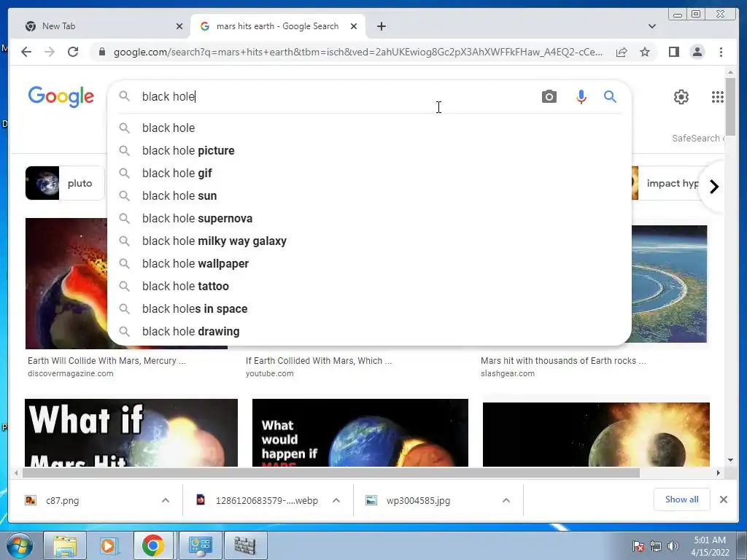Choose the 'black hole sun' suggestion
747x560 pixels.
370,195
